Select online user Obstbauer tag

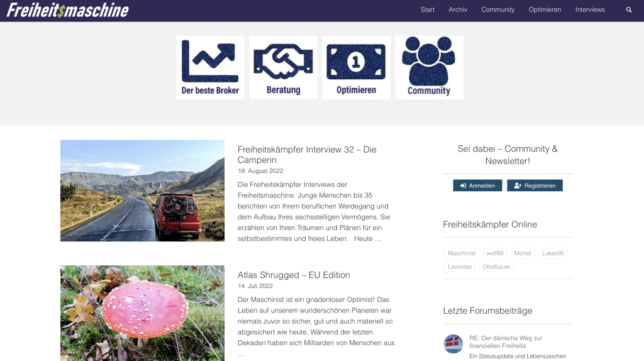pyautogui.click(x=497, y=267)
